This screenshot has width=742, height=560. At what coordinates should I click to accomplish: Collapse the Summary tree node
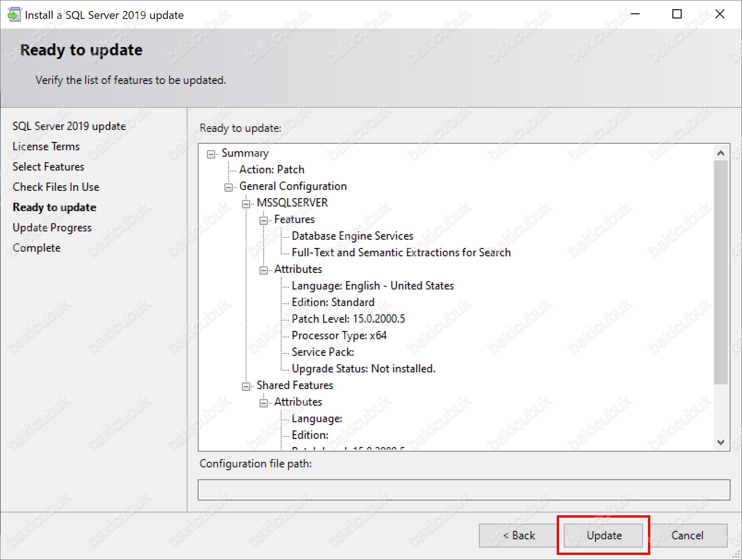(x=211, y=154)
